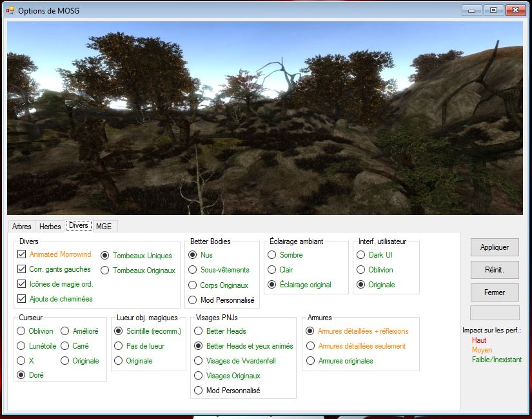Select Visages de Vvardenfell option

pyautogui.click(x=199, y=361)
